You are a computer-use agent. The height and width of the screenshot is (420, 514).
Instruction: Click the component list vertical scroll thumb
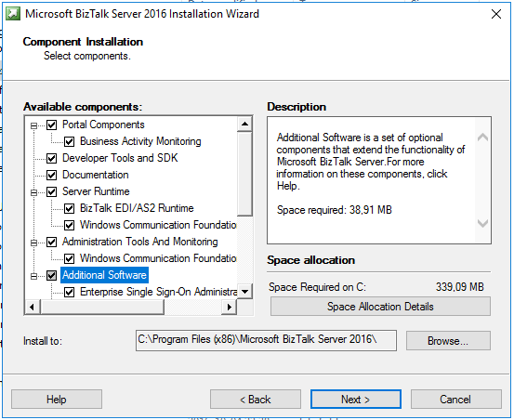(244, 174)
